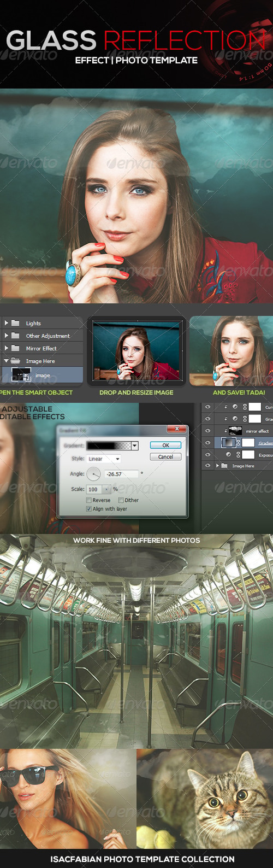Select the layer mask of the 'Cur' layer
Image resolution: width=273 pixels, height=868 pixels.
[x=255, y=407]
